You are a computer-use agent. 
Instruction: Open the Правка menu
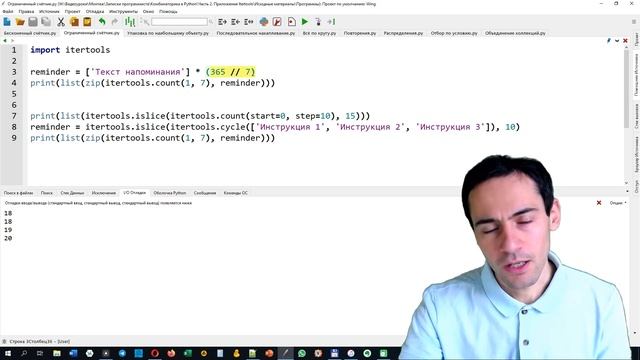pyautogui.click(x=26, y=11)
